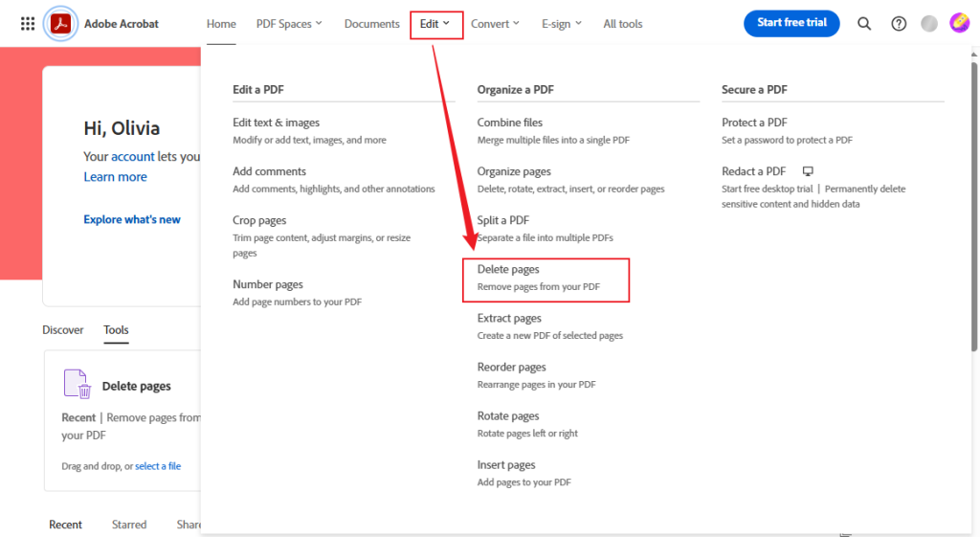Open the user profile avatar
Viewport: 980px width, 537px height.
959,23
